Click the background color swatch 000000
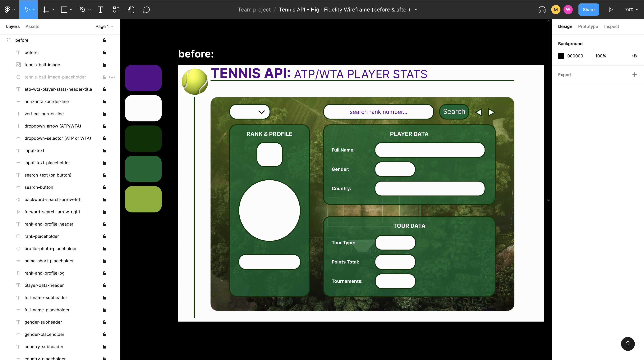Viewport: 644px width, 360px height. (x=561, y=56)
